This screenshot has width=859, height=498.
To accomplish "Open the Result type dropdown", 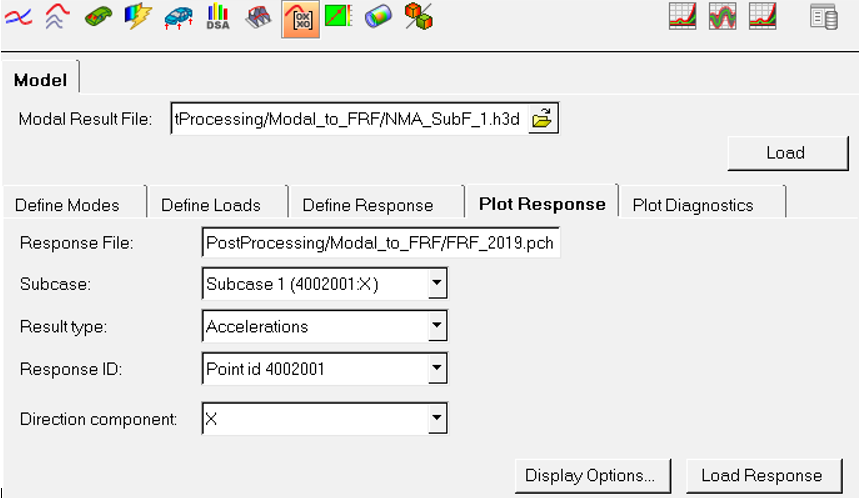I will point(436,326).
